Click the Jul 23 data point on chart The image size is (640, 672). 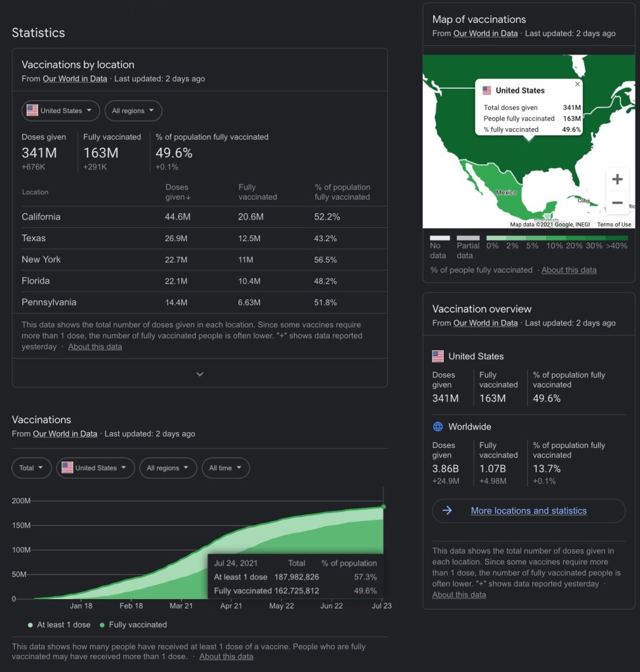click(x=383, y=506)
